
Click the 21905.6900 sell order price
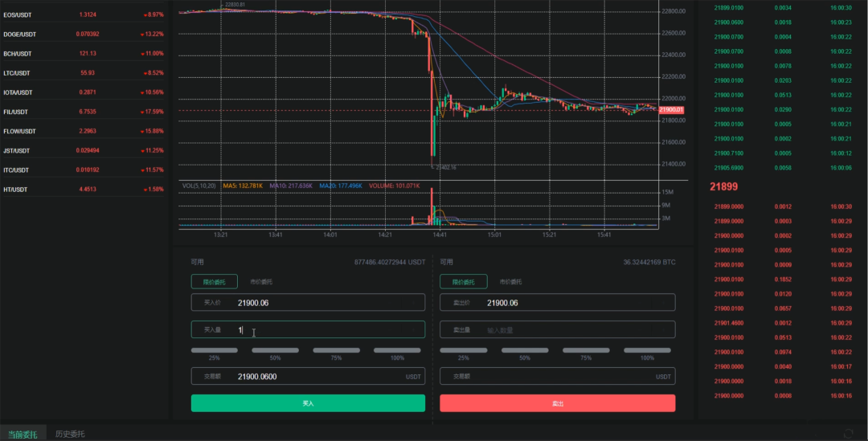coord(728,168)
